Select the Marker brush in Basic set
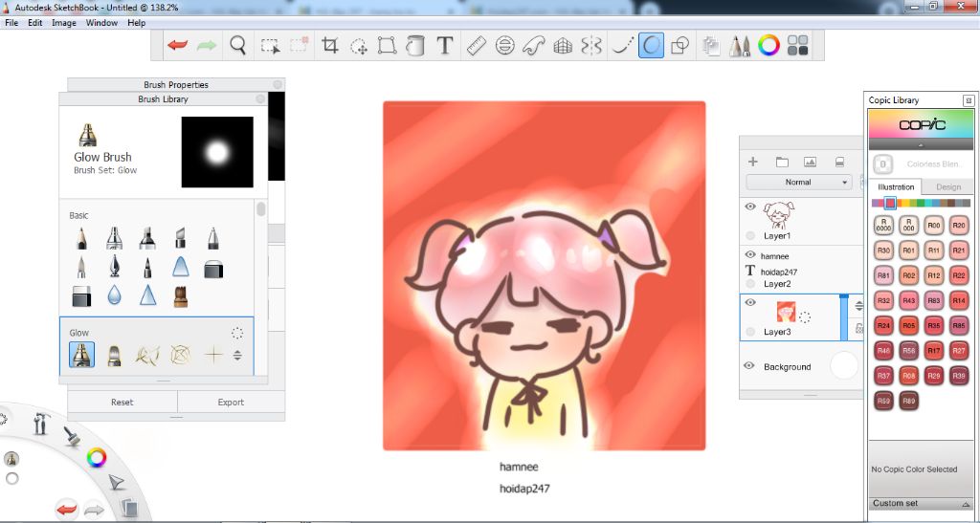 tap(147, 238)
